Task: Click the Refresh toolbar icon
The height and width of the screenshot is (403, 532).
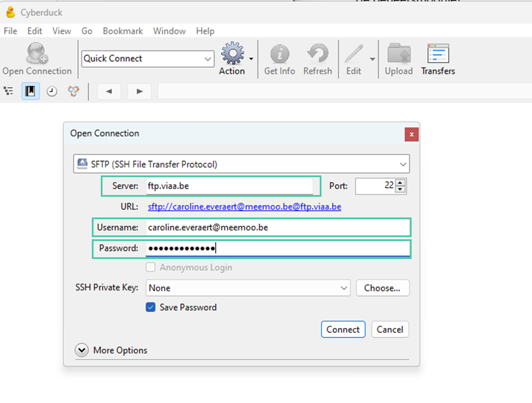Action: (318, 54)
